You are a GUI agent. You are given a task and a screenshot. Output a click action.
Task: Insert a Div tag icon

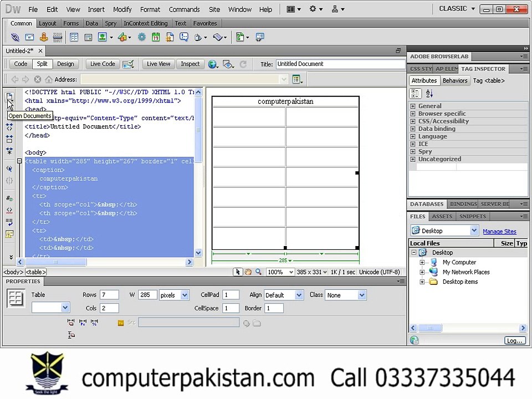pos(88,37)
